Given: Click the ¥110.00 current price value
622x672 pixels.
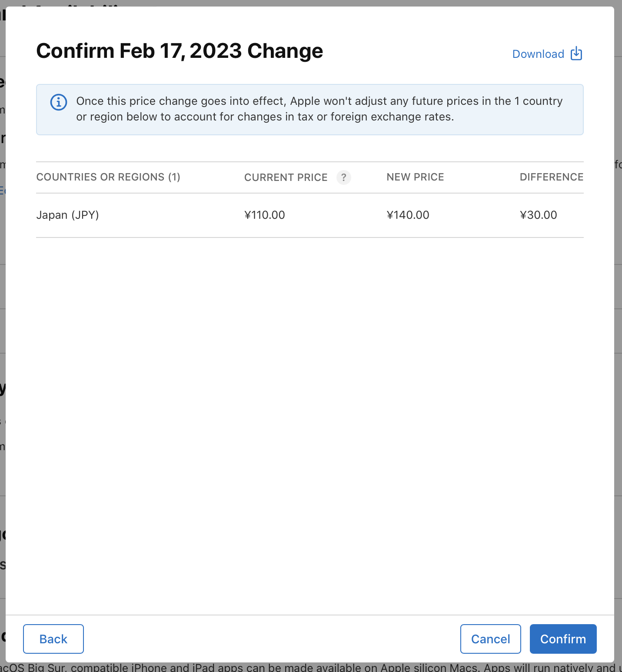Looking at the screenshot, I should coord(264,215).
